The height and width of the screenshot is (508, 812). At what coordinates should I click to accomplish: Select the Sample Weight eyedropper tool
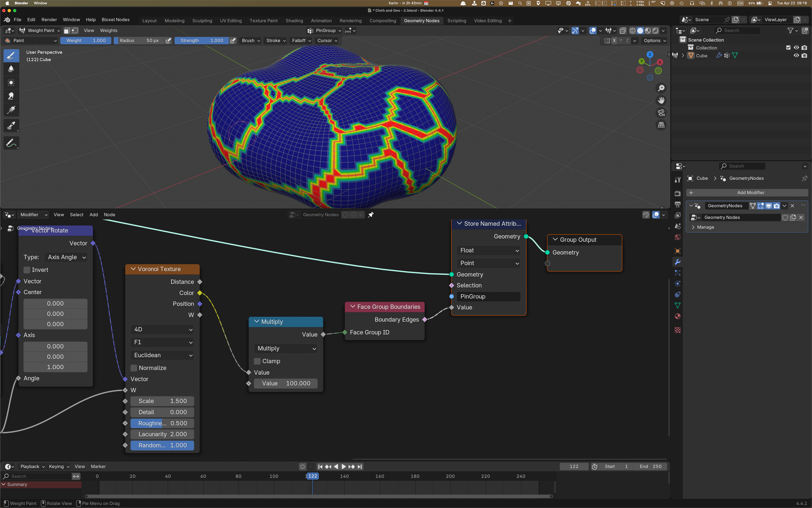pyautogui.click(x=11, y=126)
